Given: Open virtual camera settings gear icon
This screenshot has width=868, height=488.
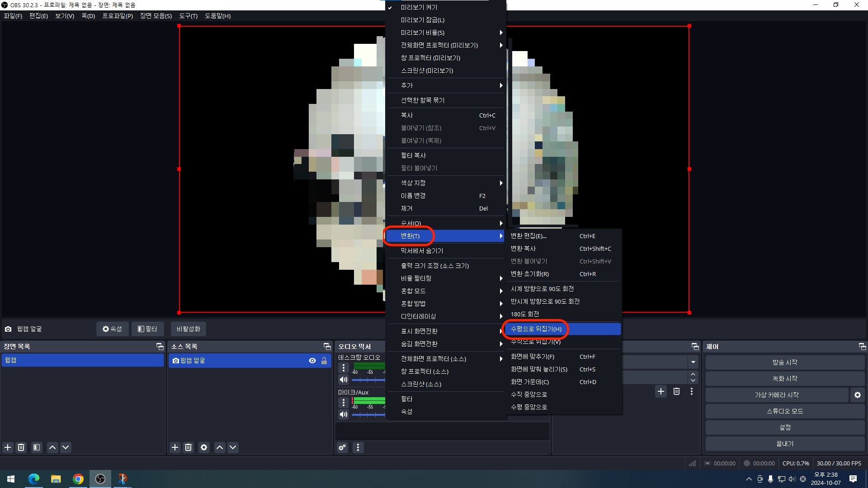Looking at the screenshot, I should coord(857,395).
